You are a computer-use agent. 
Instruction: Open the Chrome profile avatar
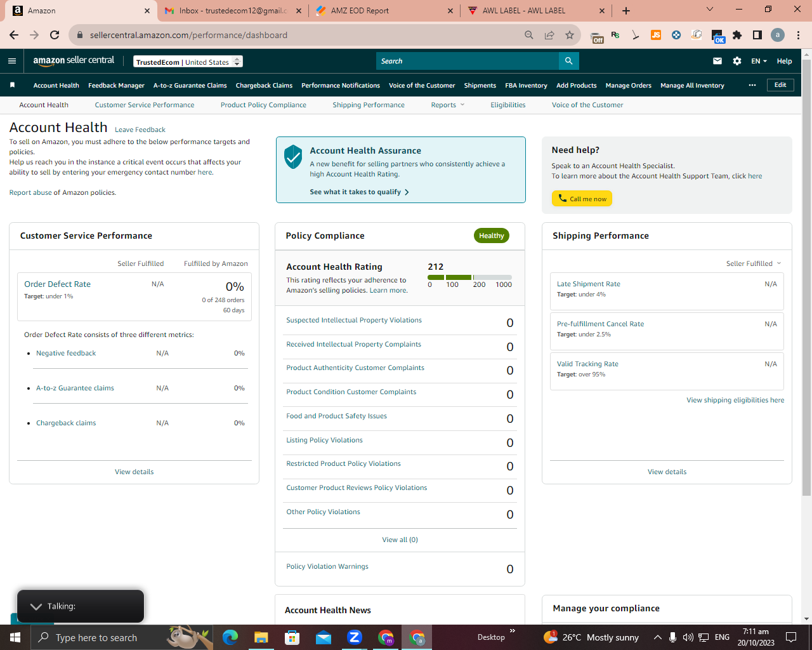tap(778, 35)
